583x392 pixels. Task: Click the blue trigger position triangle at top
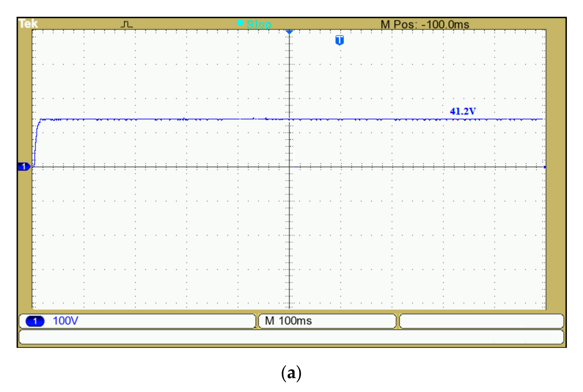[x=289, y=32]
